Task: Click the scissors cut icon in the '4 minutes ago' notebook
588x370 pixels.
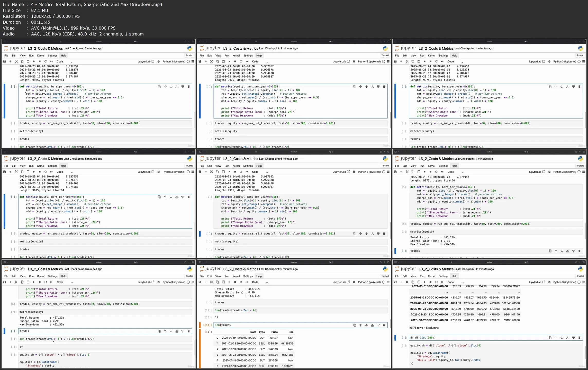Action: (x=407, y=61)
